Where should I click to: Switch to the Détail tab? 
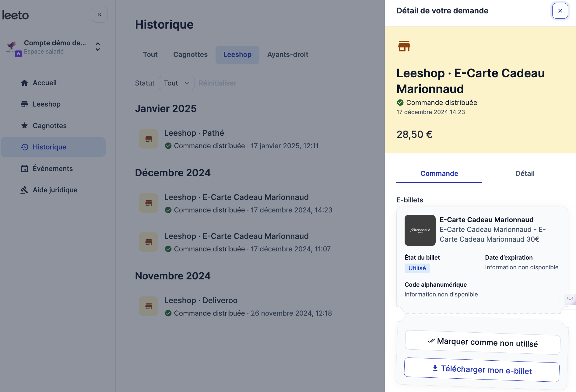(x=525, y=173)
